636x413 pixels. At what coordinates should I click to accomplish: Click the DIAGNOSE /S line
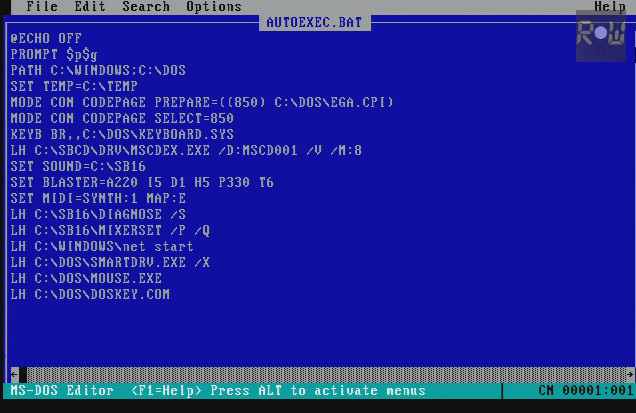[x=98, y=214]
